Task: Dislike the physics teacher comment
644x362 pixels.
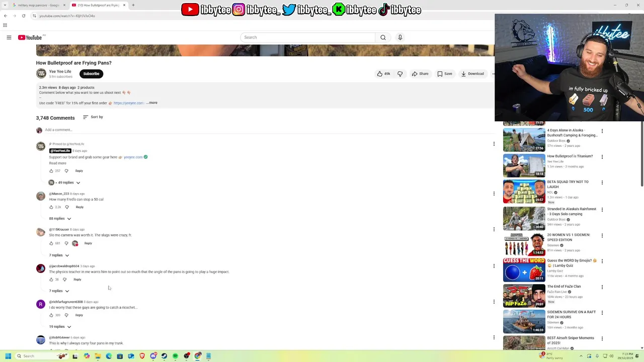Action: tap(64, 280)
